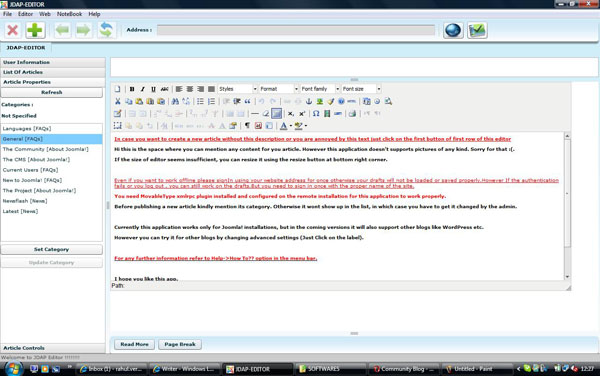
Task: Open the Editor menu
Action: click(25, 14)
